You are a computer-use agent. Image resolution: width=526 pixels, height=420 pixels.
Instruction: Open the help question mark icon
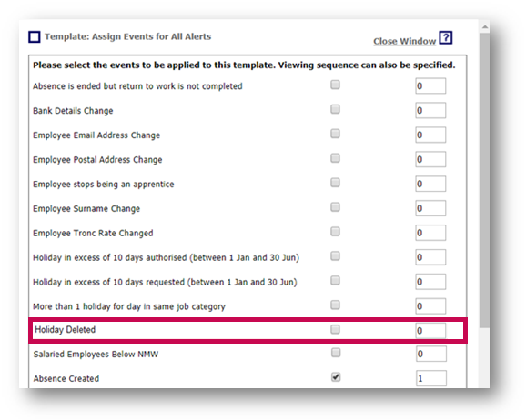pos(446,37)
